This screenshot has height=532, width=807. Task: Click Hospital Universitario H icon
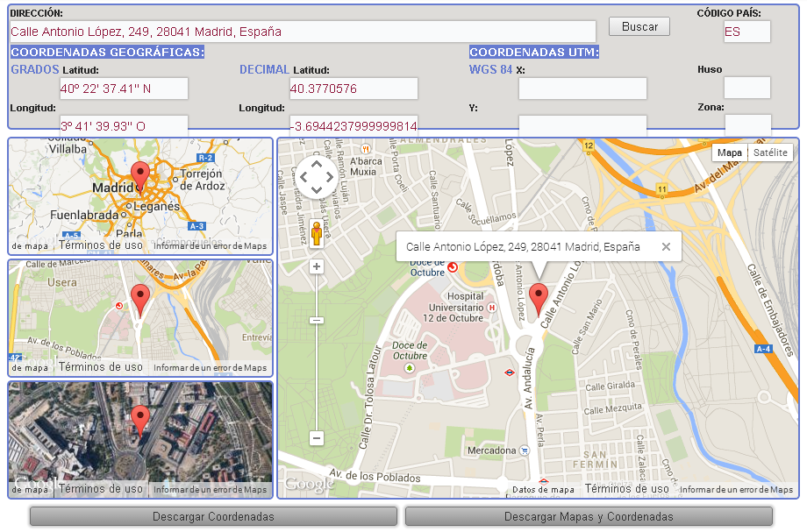pos(491,308)
